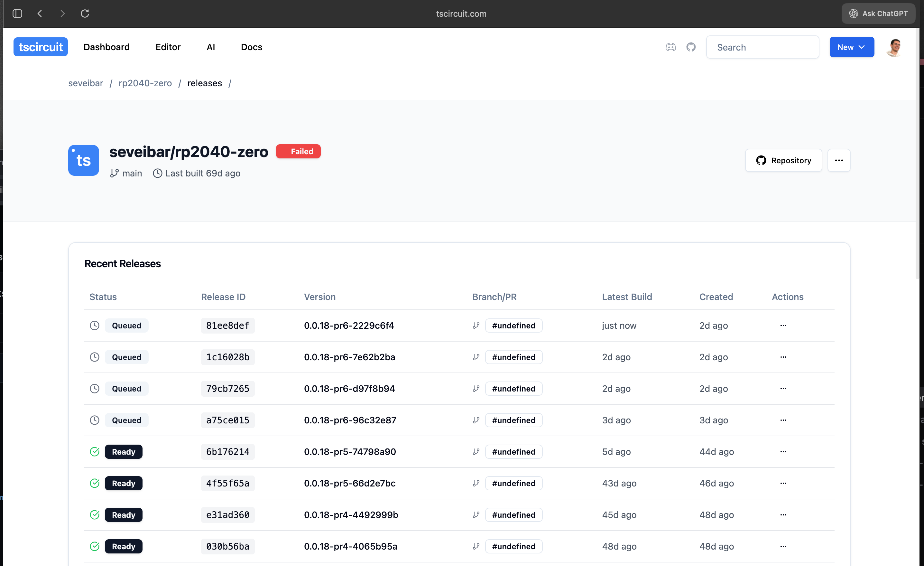
Task: Click the tscircuit logo
Action: pos(41,47)
